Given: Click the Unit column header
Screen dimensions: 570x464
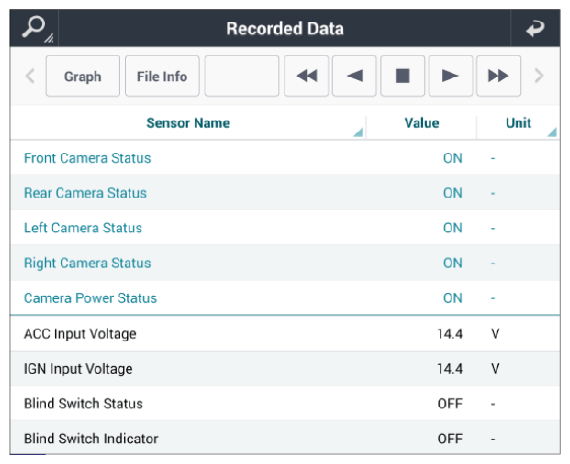Looking at the screenshot, I should coord(518,123).
